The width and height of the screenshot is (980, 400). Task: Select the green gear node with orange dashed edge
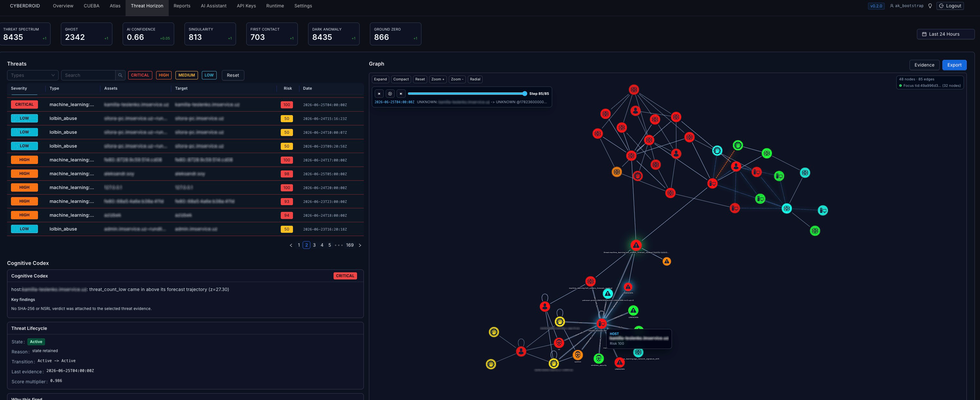[738, 145]
